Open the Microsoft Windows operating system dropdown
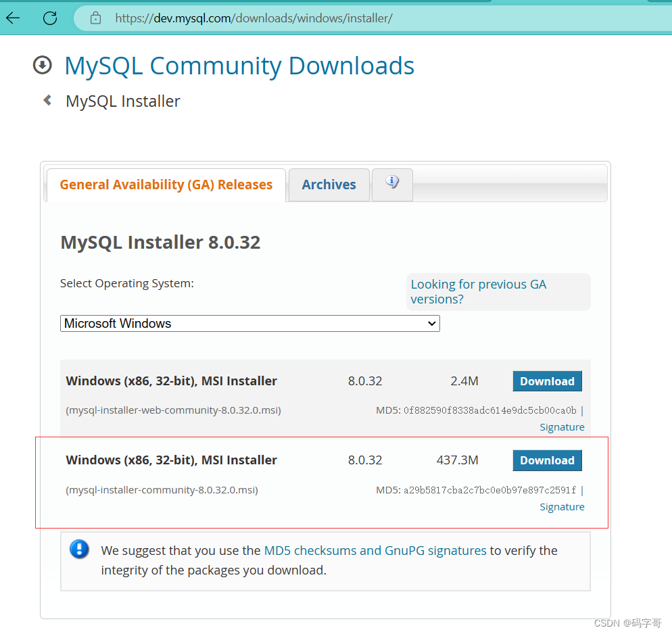 pyautogui.click(x=250, y=324)
